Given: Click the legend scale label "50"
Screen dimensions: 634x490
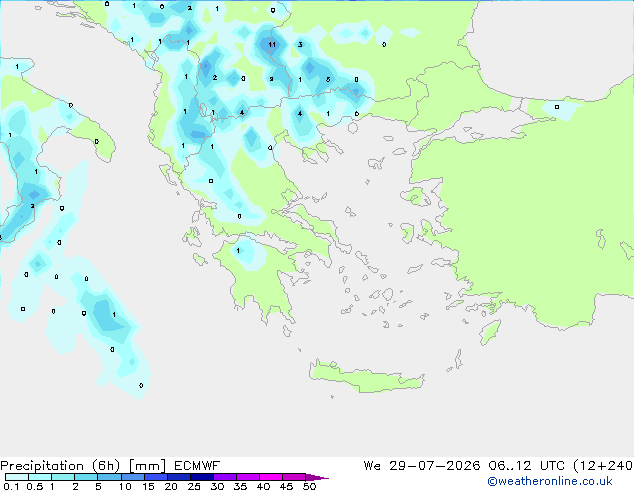Looking at the screenshot, I should tap(309, 486).
